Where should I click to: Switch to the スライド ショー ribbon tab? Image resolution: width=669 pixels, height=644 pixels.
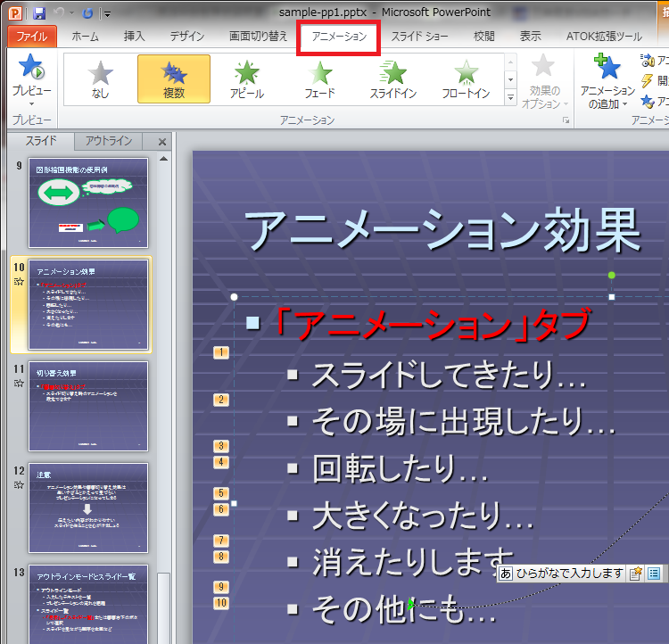click(x=420, y=37)
